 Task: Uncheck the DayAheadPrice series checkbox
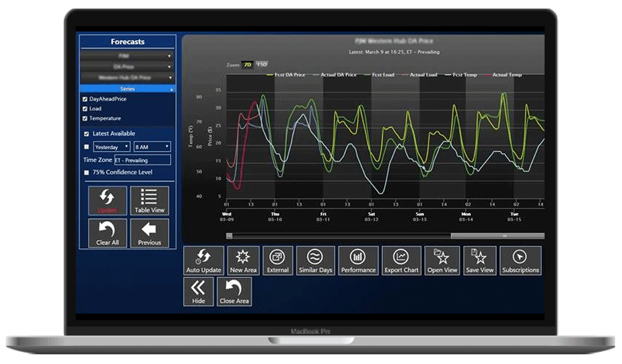click(85, 99)
